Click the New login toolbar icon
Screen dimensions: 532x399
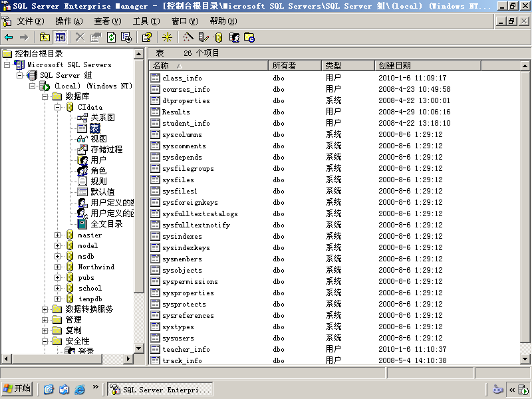pos(235,37)
